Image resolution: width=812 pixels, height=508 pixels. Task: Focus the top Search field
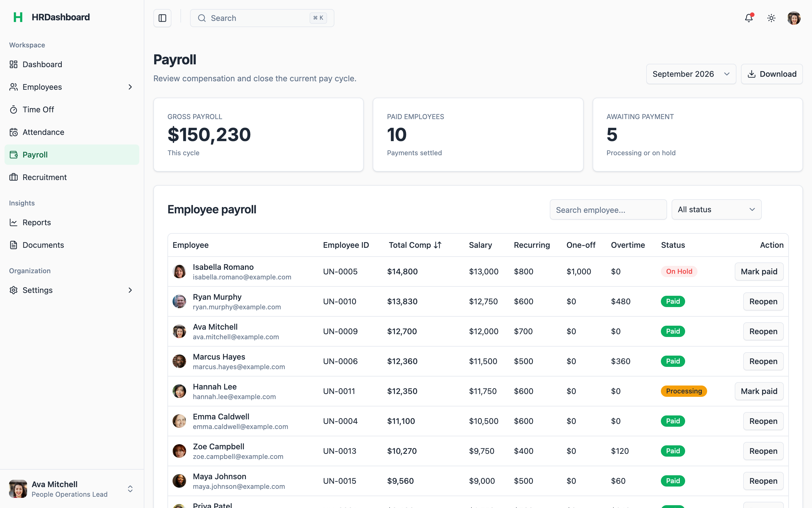point(262,18)
